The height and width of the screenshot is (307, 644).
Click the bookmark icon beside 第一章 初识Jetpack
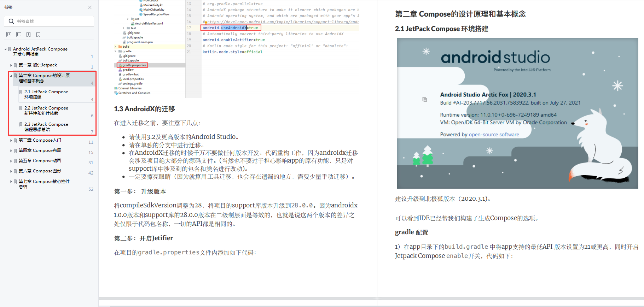pos(15,65)
